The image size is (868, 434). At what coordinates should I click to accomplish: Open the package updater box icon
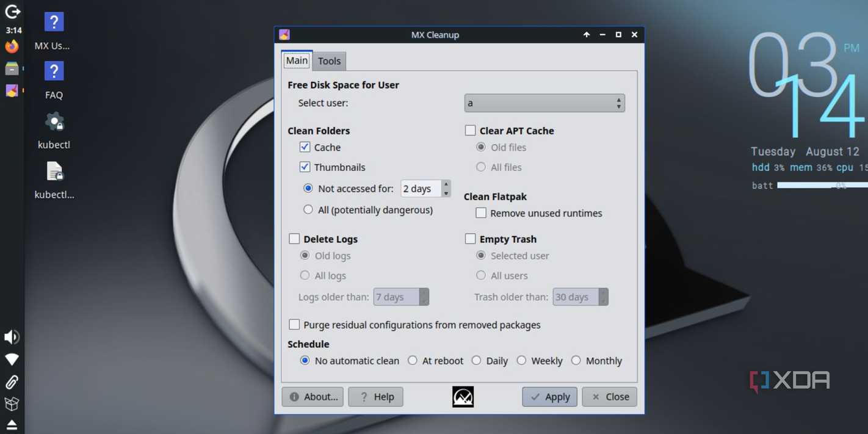pos(12,403)
